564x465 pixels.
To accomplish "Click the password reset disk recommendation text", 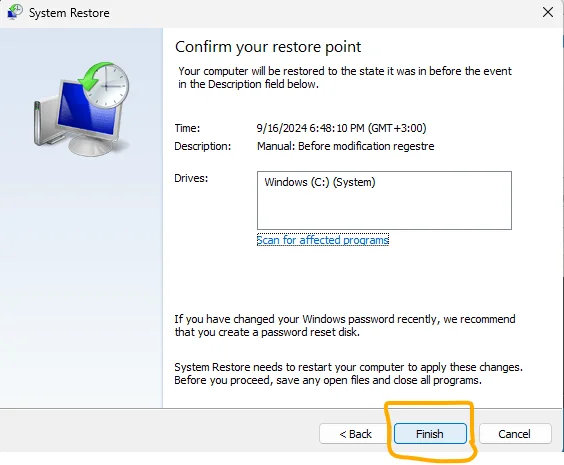I will [x=345, y=325].
